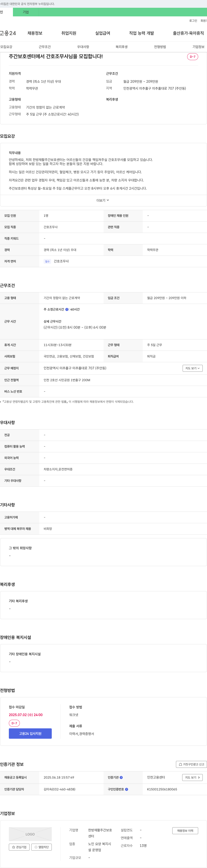207x868 pixels.
Task: Report via 거짓구인광고 신고 button
Action: [x=191, y=764]
